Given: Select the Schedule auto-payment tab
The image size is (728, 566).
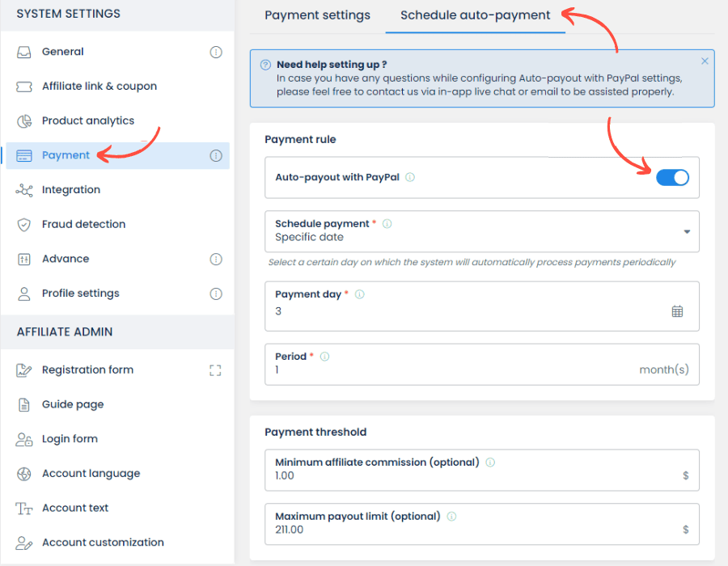Looking at the screenshot, I should [475, 15].
